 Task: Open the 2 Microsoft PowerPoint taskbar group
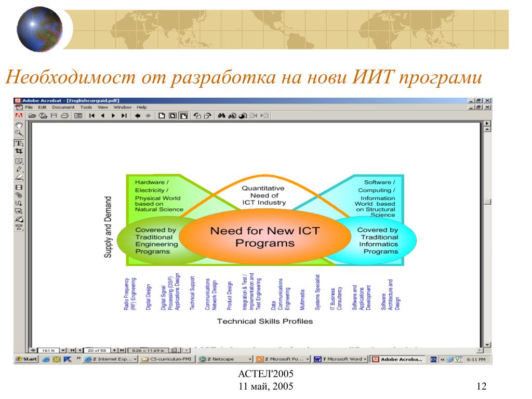tap(283, 359)
